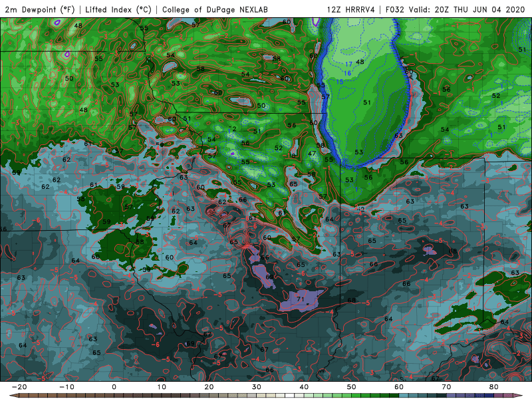Viewport: 532px width, 399px height.
Task: Click the -10 tick label on colorbar
Action: click(x=66, y=387)
